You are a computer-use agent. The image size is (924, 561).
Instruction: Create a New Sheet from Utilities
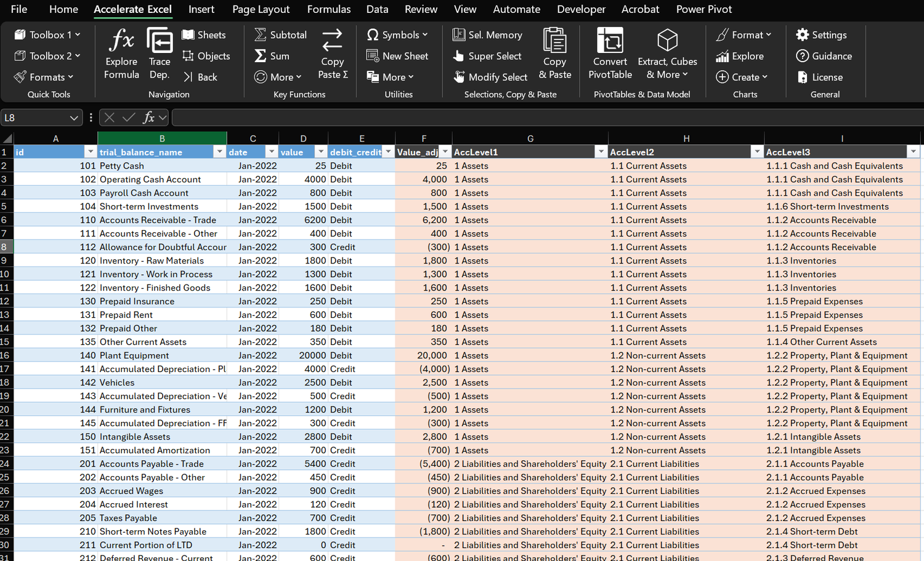tap(399, 55)
